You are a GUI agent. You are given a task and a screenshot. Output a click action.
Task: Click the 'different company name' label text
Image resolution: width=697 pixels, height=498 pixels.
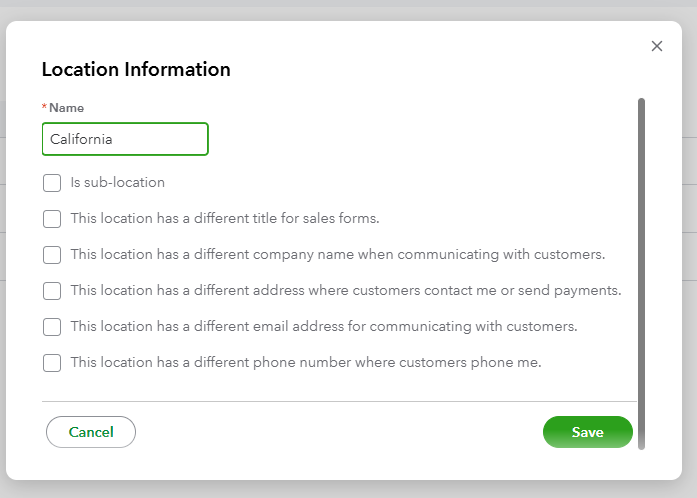(x=337, y=255)
